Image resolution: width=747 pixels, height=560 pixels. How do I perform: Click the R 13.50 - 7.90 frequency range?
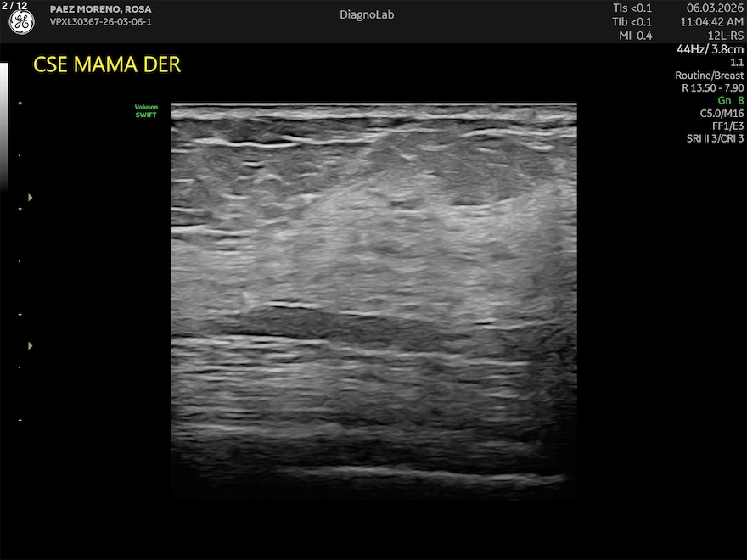click(712, 88)
